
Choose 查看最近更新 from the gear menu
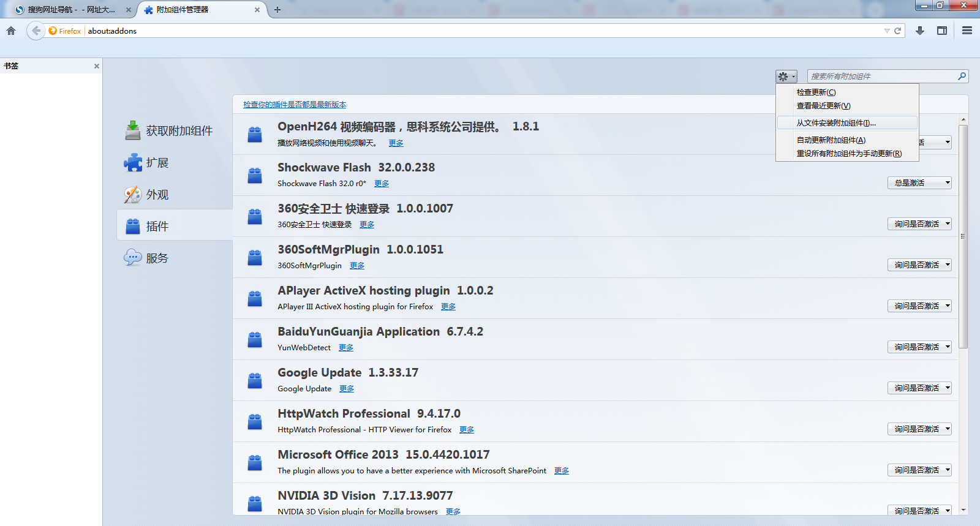(847, 105)
